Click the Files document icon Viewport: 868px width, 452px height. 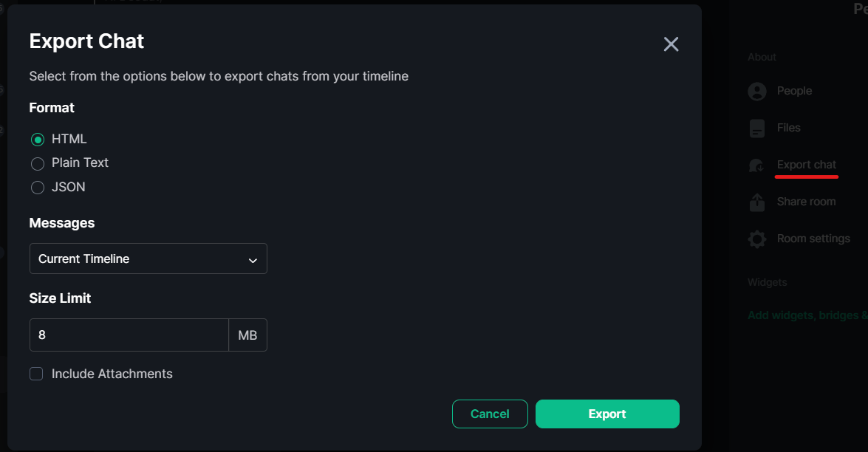(756, 129)
